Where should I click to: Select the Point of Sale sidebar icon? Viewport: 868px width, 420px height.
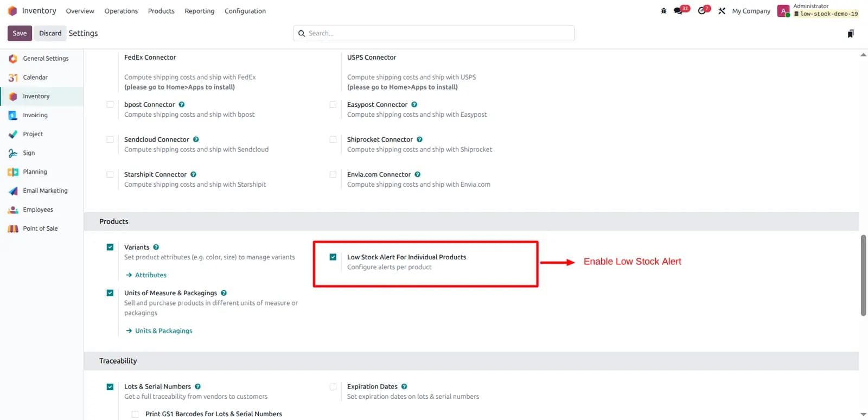click(x=13, y=228)
